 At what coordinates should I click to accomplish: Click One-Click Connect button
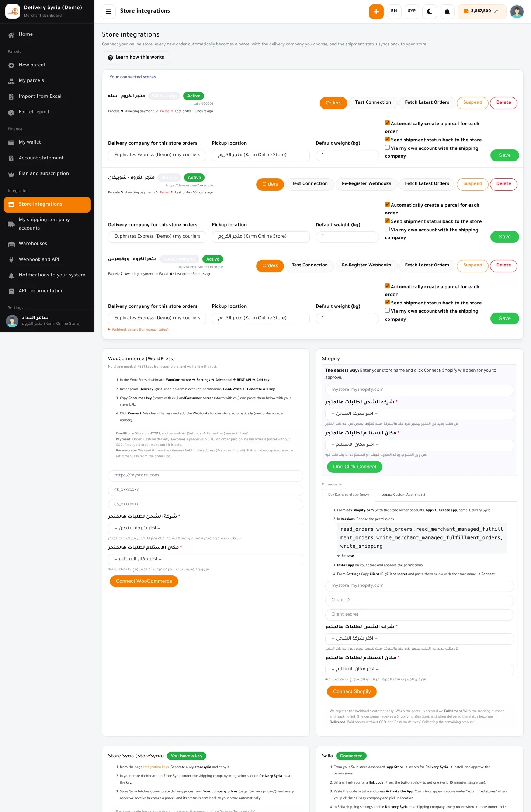coord(355,467)
